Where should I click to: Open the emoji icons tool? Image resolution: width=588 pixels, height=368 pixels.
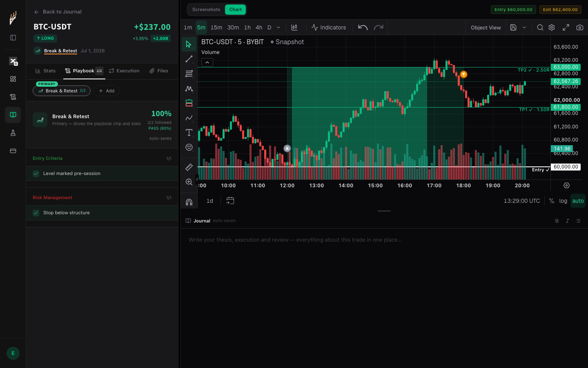tap(189, 147)
